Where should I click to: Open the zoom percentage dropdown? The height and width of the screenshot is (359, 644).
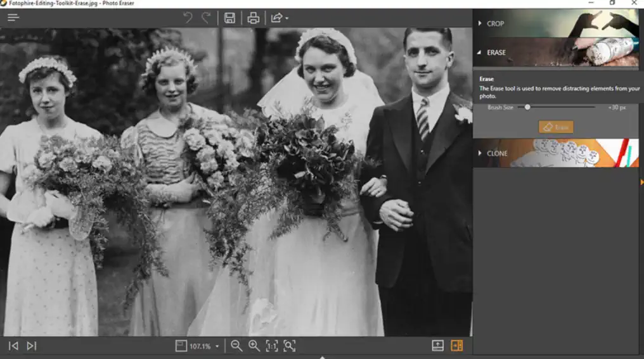[x=217, y=346]
